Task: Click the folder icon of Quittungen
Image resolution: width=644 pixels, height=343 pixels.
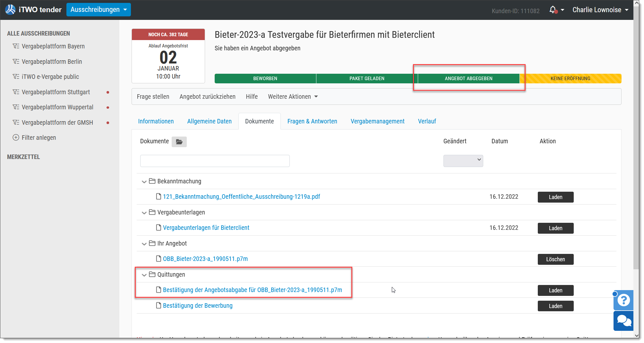Action: pos(152,274)
